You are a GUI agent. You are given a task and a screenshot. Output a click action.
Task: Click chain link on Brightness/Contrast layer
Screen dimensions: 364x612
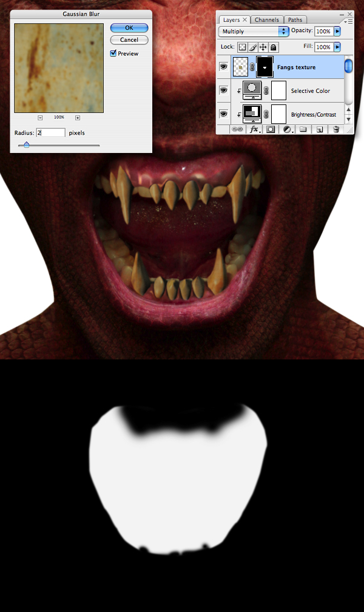click(x=266, y=114)
